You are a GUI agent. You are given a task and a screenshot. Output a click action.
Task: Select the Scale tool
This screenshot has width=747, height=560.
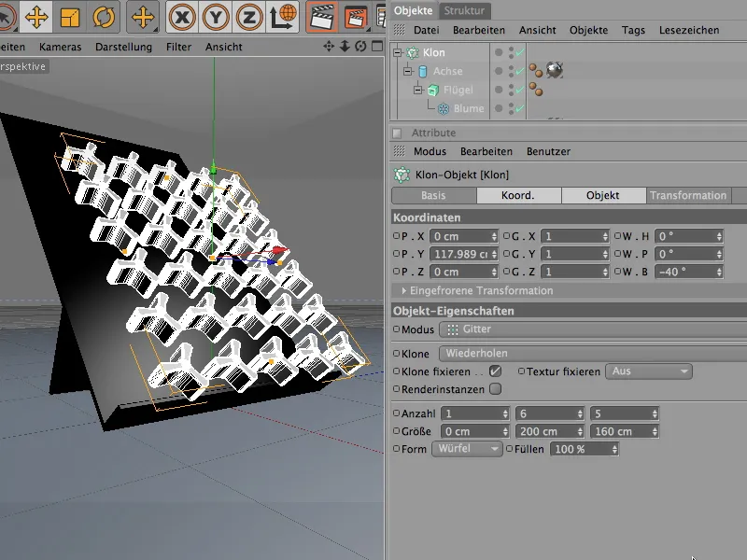point(70,17)
